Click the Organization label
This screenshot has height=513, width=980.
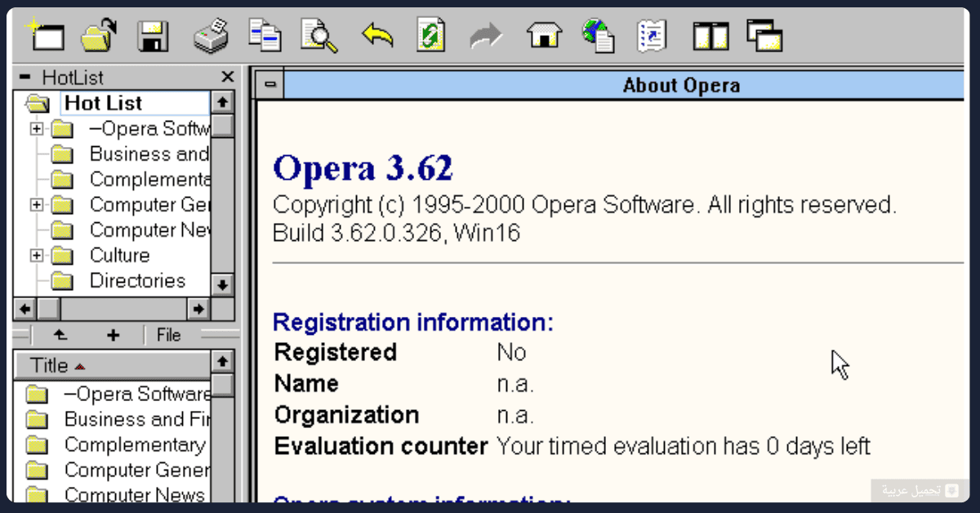(346, 415)
